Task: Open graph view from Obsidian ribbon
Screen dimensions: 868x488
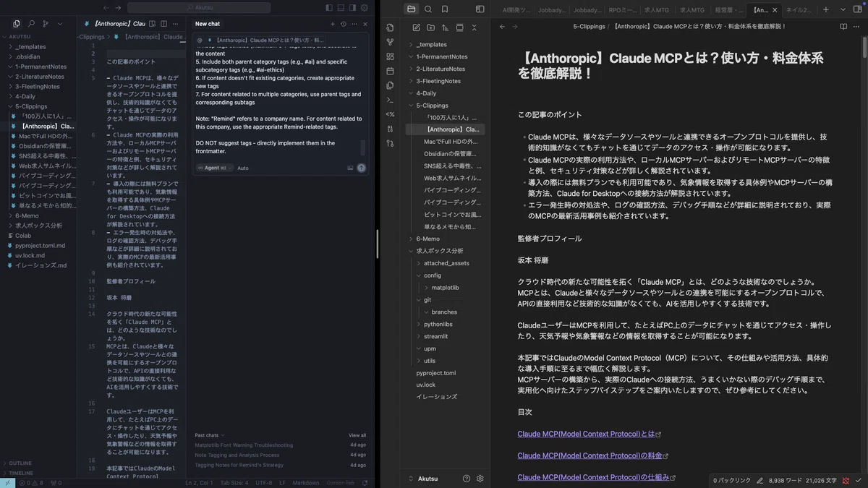Action: point(390,42)
